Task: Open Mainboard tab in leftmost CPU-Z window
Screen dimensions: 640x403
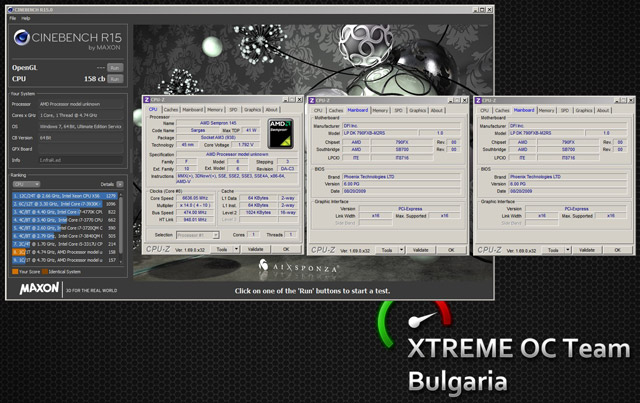Action: click(x=192, y=110)
